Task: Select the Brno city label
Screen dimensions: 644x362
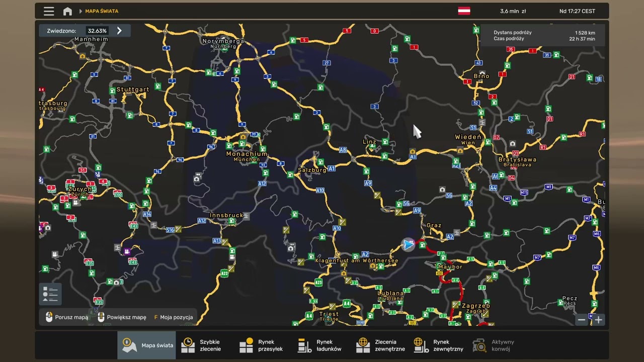Action: [481, 76]
